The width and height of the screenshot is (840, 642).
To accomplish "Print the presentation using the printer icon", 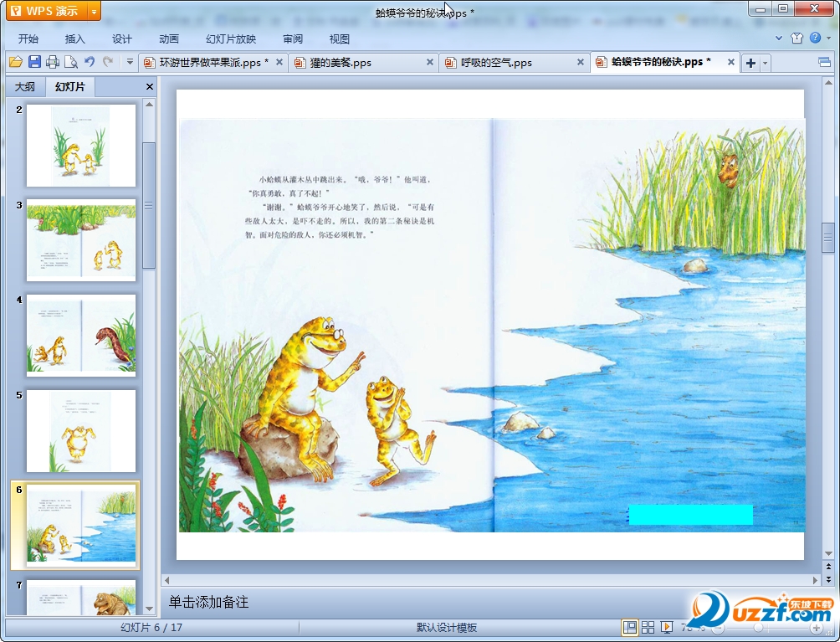I will pyautogui.click(x=53, y=62).
